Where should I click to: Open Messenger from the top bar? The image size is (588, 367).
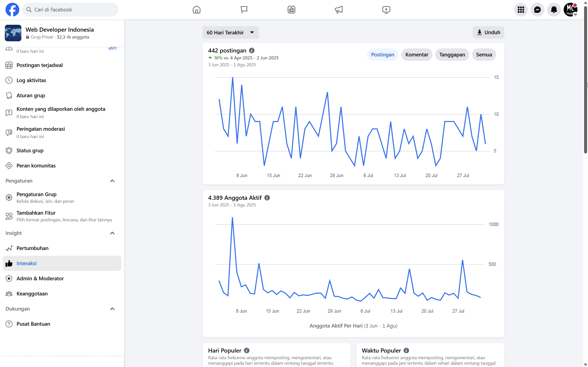pos(537,10)
